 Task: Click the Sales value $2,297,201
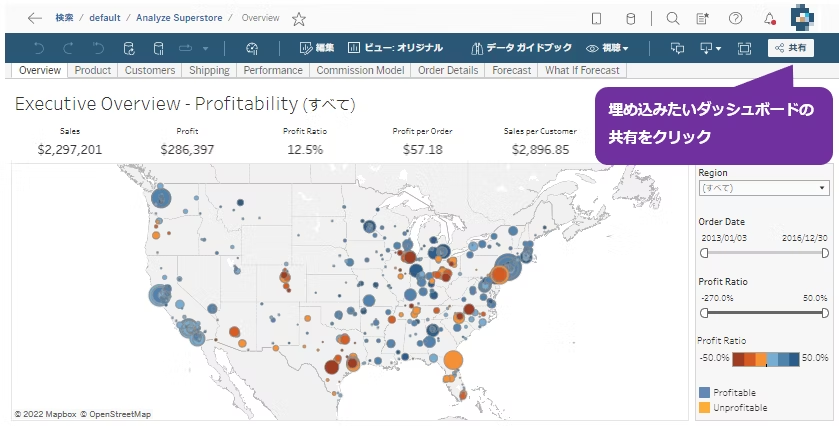(70, 149)
